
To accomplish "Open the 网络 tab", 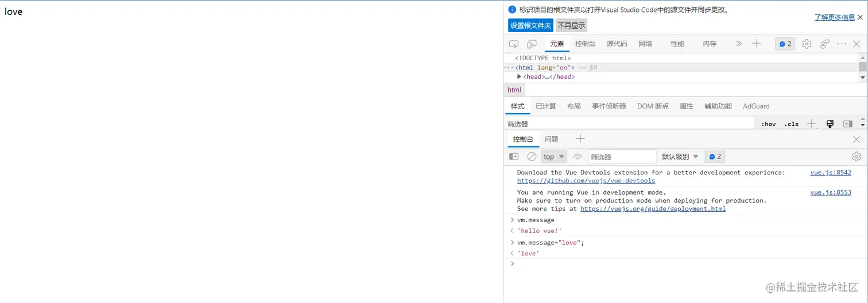I will point(645,44).
